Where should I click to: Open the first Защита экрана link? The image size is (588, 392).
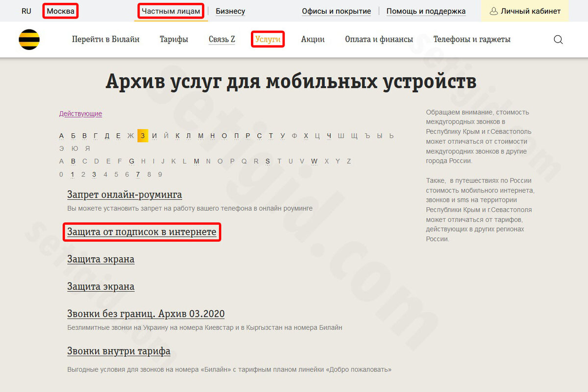pos(100,259)
